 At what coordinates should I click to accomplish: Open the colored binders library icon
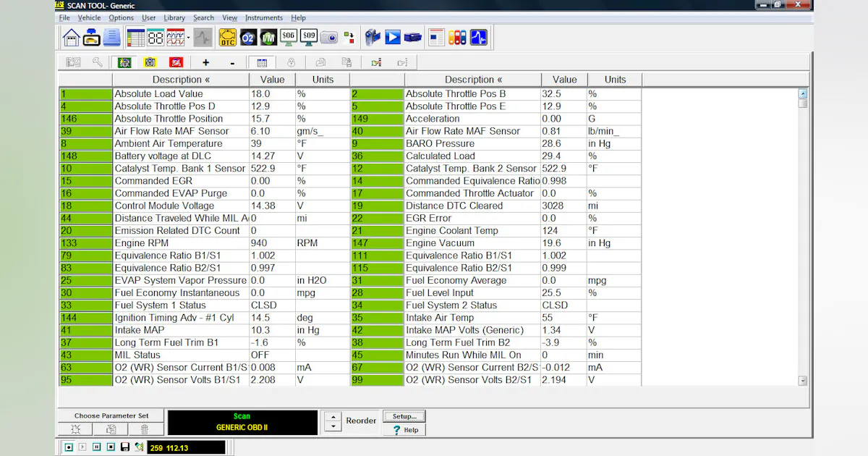coord(457,37)
